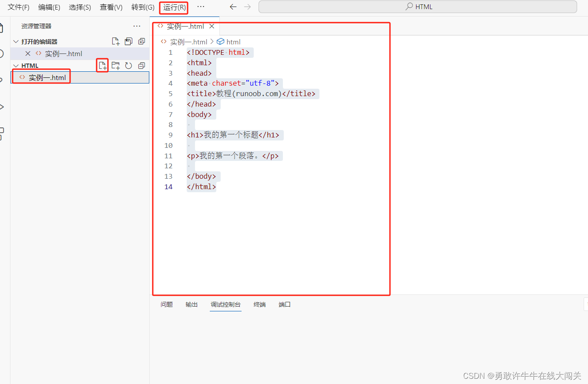The image size is (588, 384).
Task: Click the <!DOCTYPE html> code line
Action: [218, 53]
